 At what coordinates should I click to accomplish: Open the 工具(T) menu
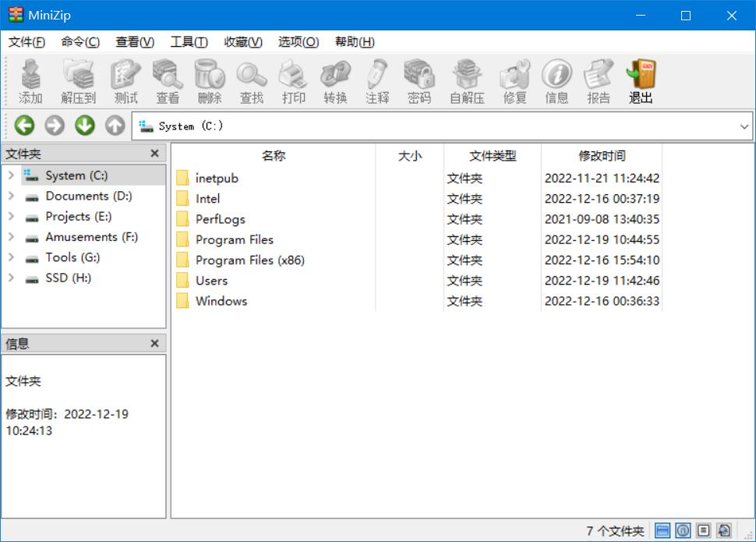189,42
